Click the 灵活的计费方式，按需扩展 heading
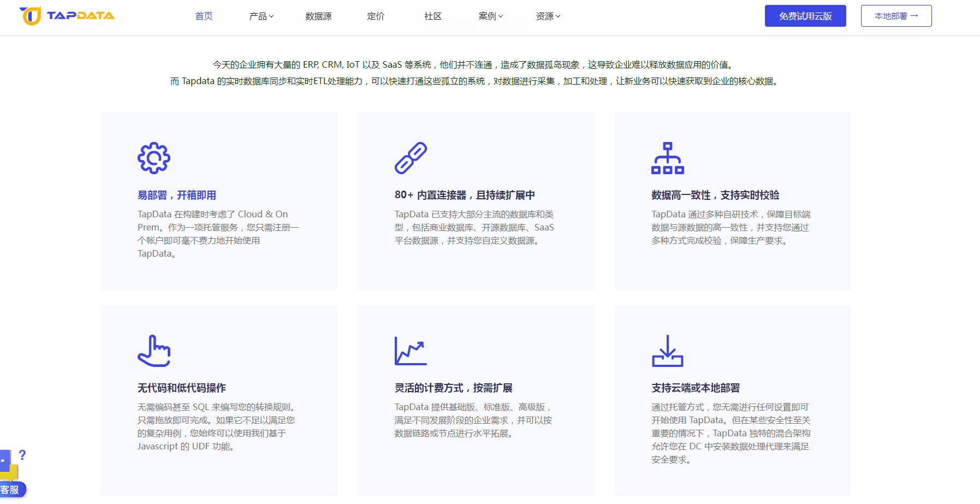 [454, 388]
